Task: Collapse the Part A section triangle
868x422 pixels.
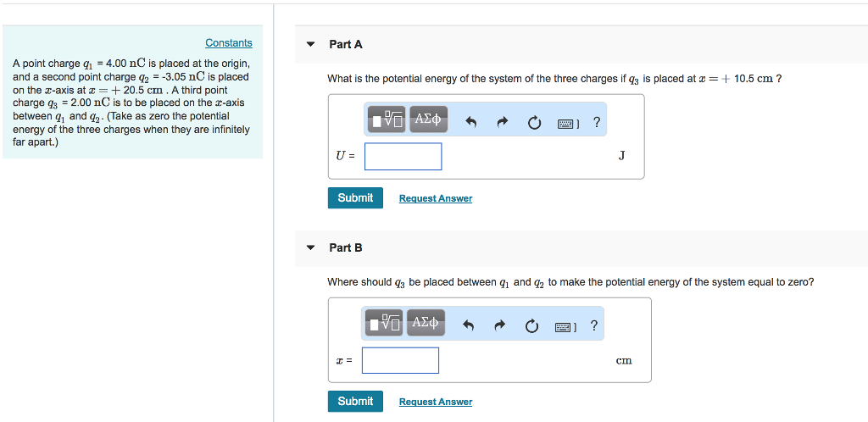Action: (x=311, y=44)
